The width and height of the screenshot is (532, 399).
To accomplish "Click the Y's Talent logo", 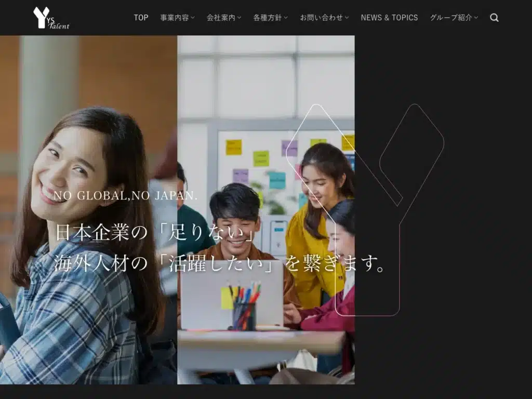I will [x=51, y=18].
